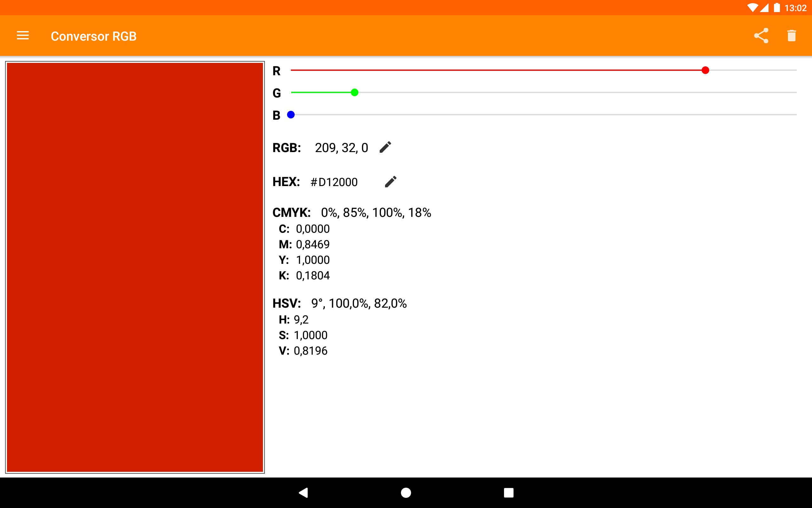
Task: Click the R slider label
Action: point(277,71)
